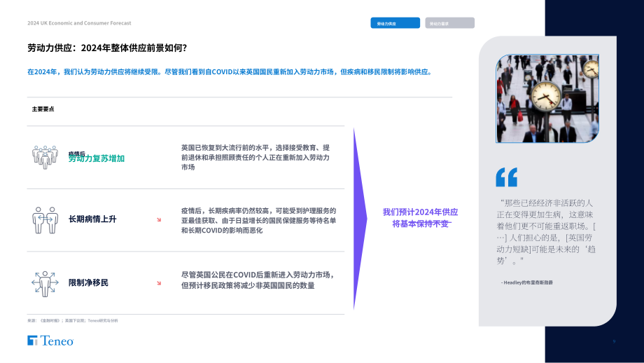The height and width of the screenshot is (363, 644).
Task: Click paragraph beginning 疫情后，长期疾病率仍然较高
Action: tap(259, 220)
